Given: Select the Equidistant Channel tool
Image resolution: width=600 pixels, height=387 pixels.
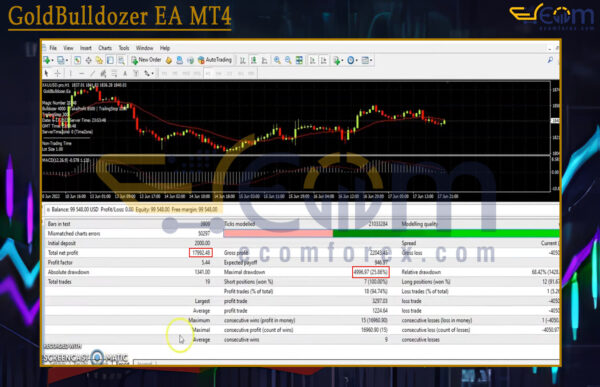Looking at the screenshot, I should pos(103,73).
